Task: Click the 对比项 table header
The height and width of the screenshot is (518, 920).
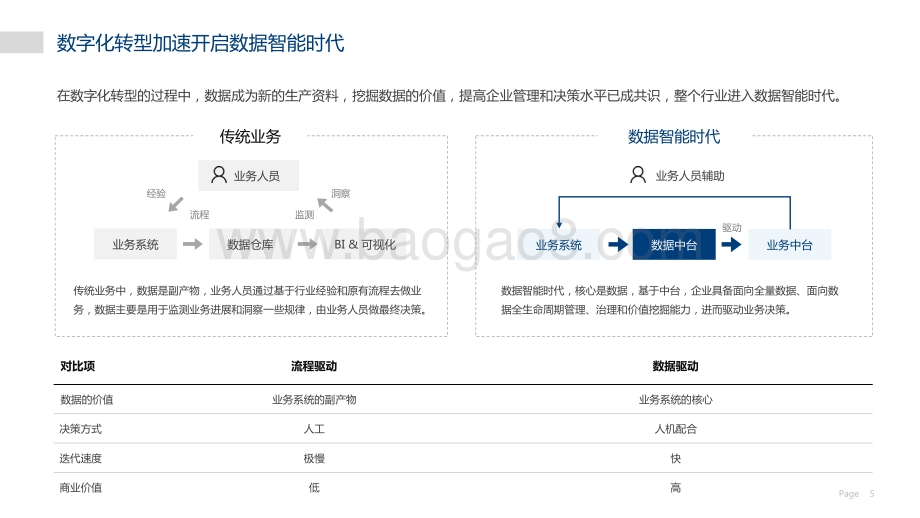Action: pos(77,366)
